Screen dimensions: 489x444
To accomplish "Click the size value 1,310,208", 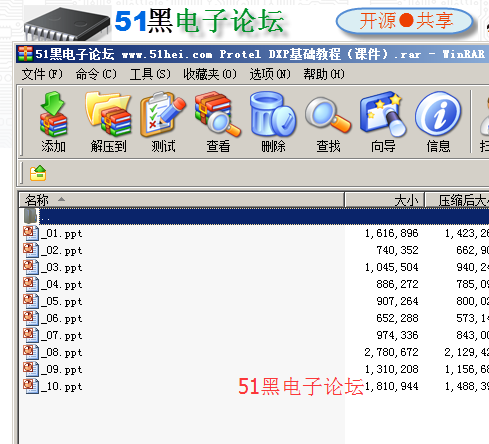I will [x=391, y=369].
